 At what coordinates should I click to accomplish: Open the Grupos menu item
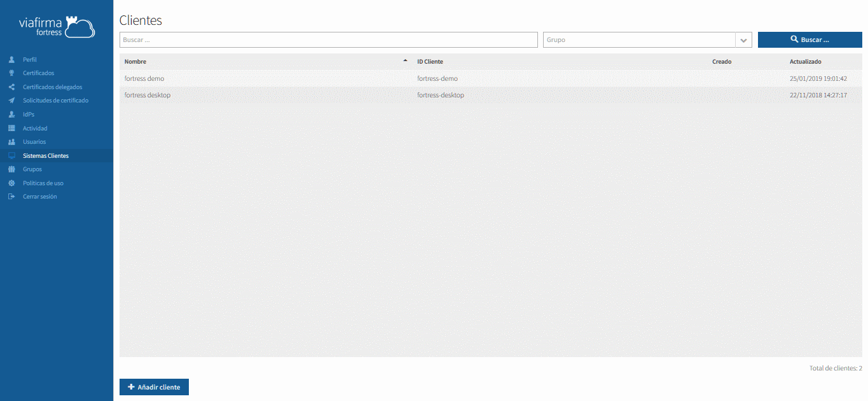32,169
